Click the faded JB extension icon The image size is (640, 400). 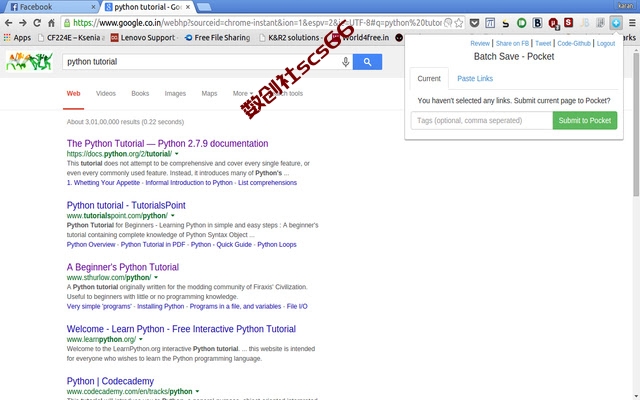tap(584, 23)
